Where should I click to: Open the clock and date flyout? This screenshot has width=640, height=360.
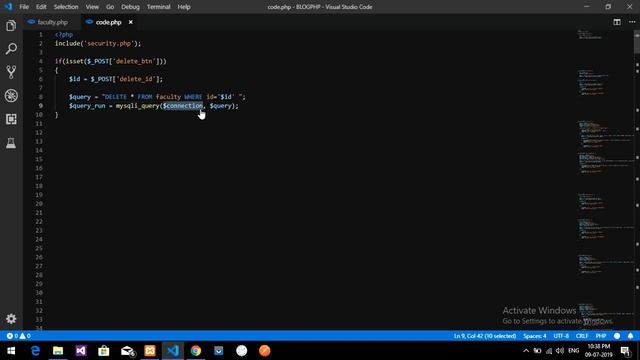pyautogui.click(x=598, y=351)
